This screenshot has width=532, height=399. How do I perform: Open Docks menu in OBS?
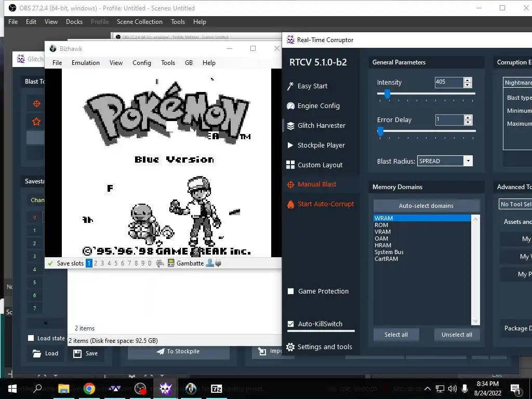(74, 22)
